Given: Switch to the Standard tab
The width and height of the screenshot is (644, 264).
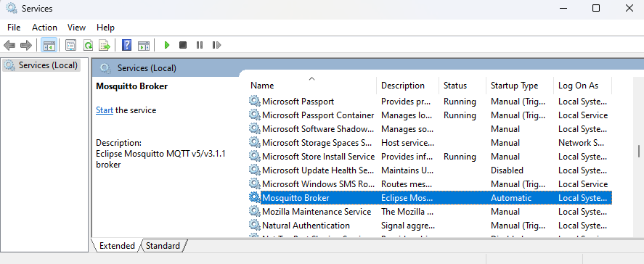Looking at the screenshot, I should click(x=163, y=246).
